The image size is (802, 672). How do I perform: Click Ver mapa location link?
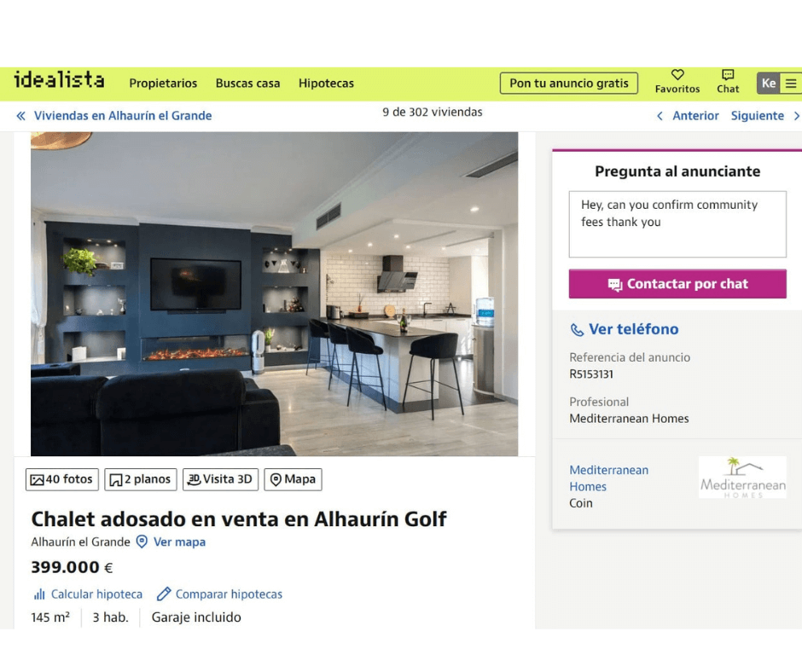(179, 542)
